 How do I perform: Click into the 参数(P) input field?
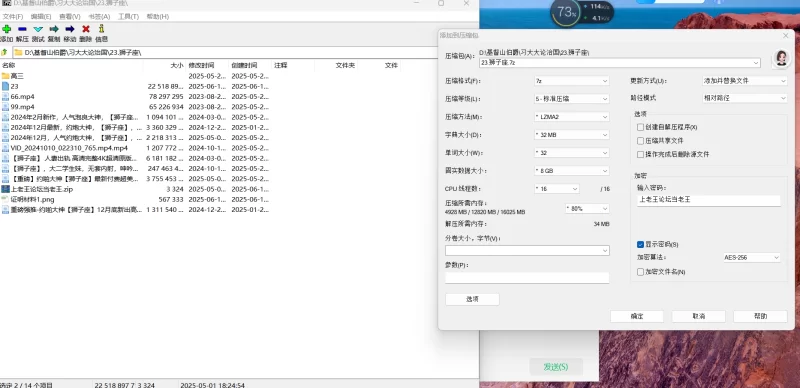coord(527,278)
